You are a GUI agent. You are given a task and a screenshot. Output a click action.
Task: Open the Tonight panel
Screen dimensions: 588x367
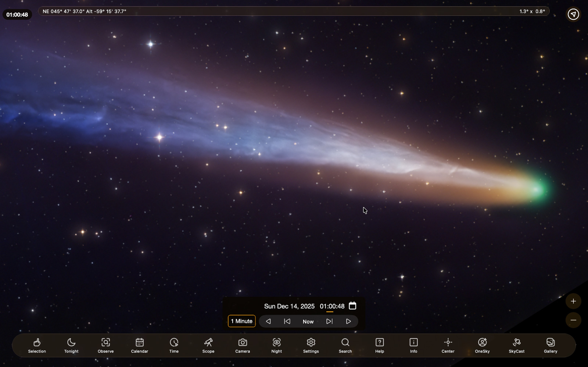pos(71,346)
